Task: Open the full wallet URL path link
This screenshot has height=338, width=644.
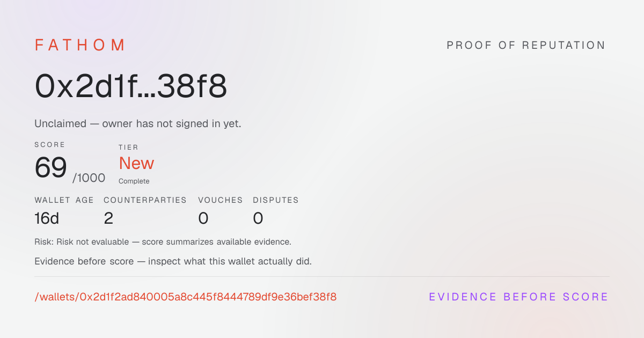Action: pyautogui.click(x=186, y=297)
